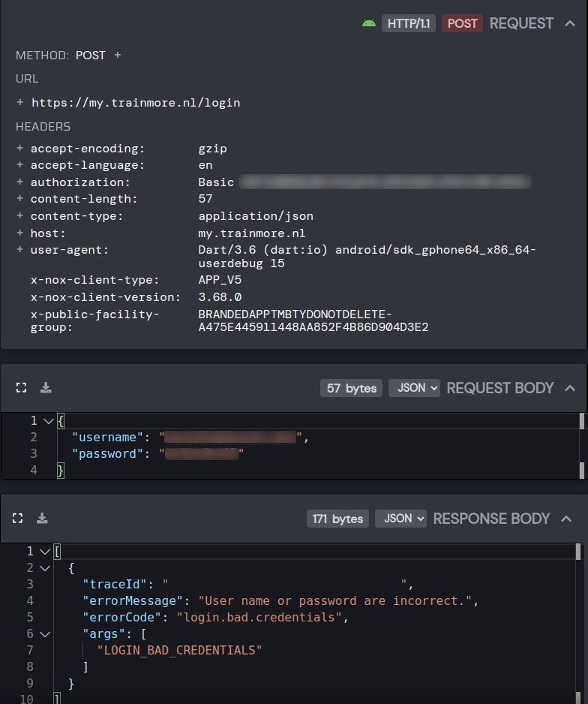Collapse the RESPONSE BODY section
Image resolution: width=588 pixels, height=704 pixels.
coord(566,519)
